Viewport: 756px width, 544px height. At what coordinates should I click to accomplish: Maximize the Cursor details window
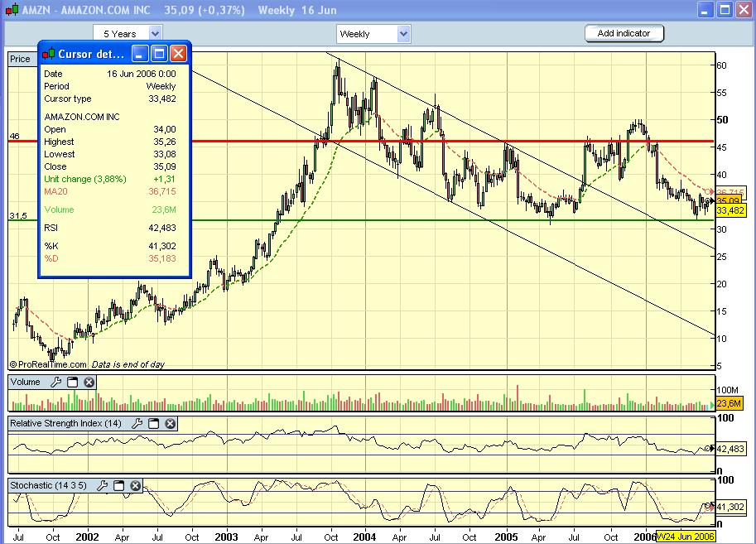tap(159, 54)
